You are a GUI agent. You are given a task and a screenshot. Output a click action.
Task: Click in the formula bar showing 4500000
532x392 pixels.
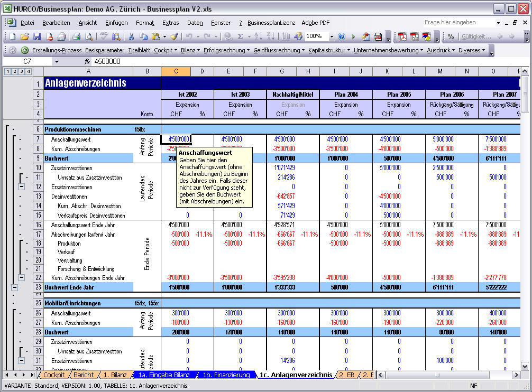[305, 61]
